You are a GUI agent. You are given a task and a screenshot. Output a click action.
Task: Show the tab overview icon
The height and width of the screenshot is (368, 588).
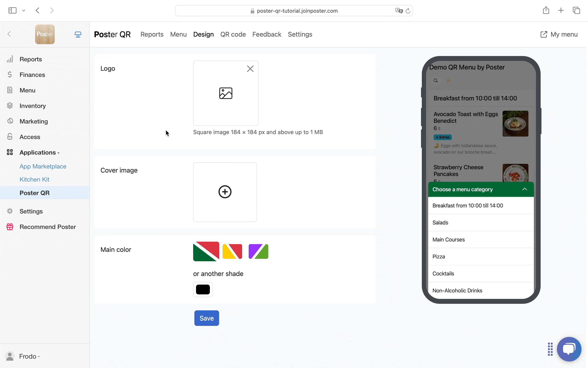tap(576, 10)
